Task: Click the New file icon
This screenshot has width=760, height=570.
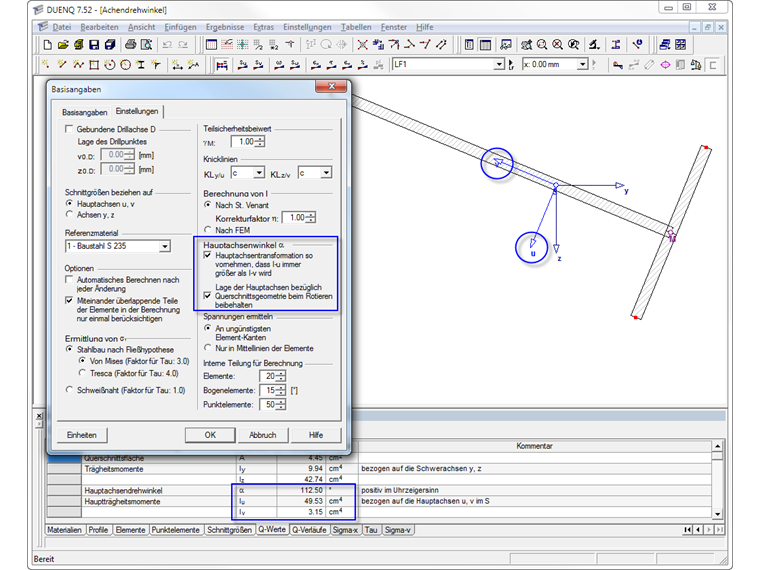Action: click(x=48, y=45)
